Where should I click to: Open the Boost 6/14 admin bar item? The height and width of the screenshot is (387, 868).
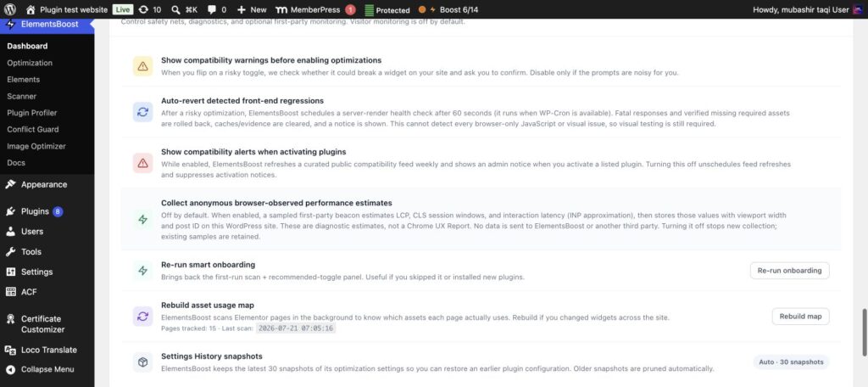pyautogui.click(x=448, y=9)
